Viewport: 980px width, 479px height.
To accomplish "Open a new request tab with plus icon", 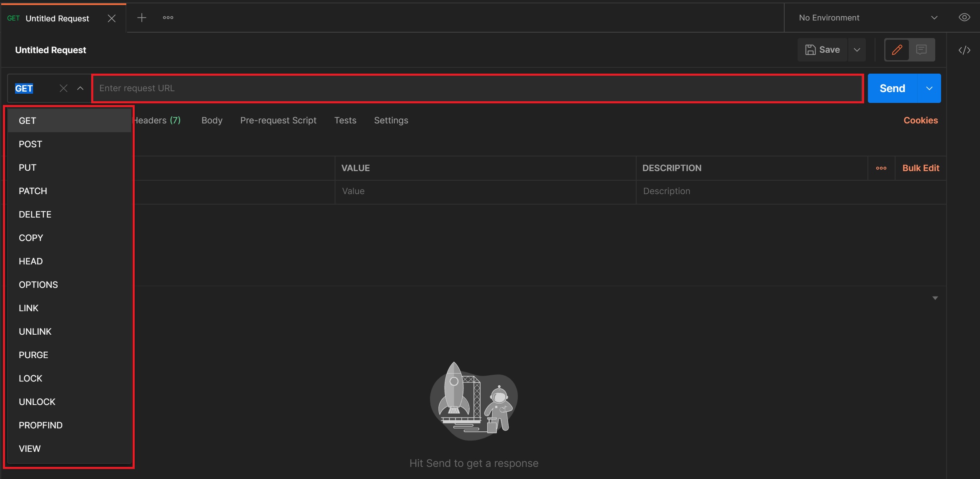I will 142,18.
